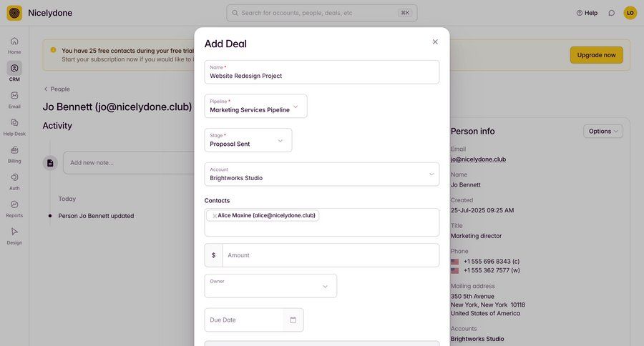Open the Home sidebar section
Viewport: 644px width, 346px height.
(x=14, y=46)
